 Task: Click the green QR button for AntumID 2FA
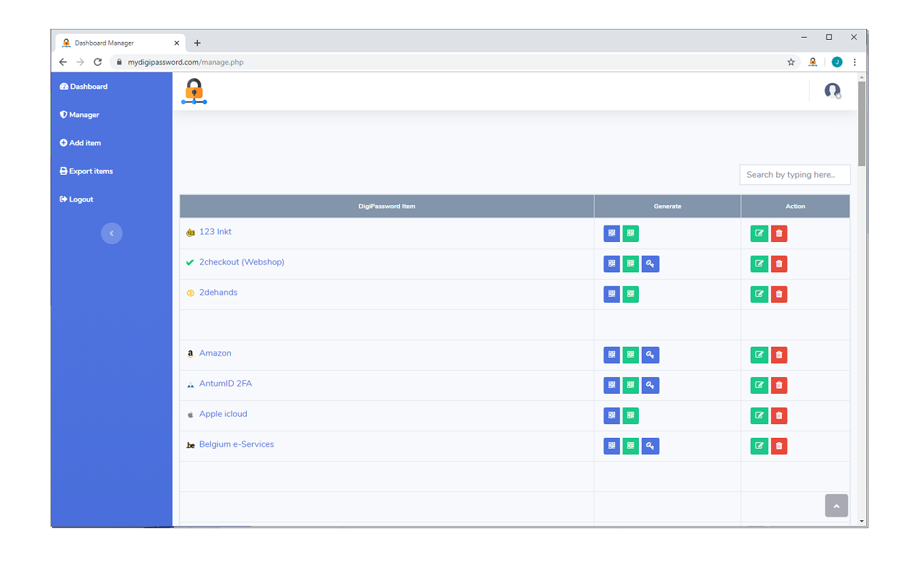630,385
